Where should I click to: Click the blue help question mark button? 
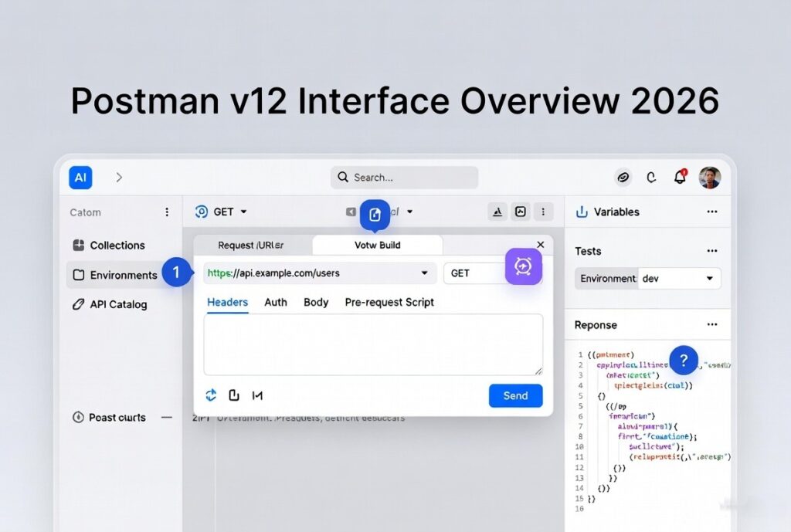tap(684, 360)
